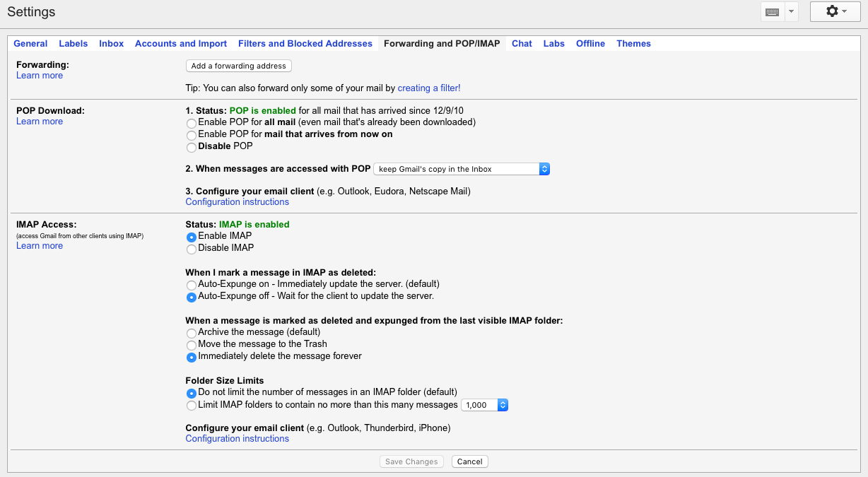Click 'POP is enabled' status text

tap(263, 111)
